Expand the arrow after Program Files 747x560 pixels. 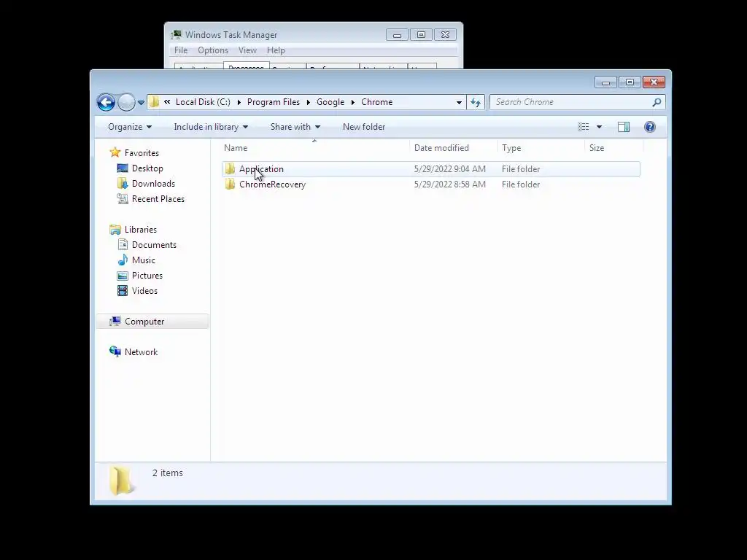309,102
